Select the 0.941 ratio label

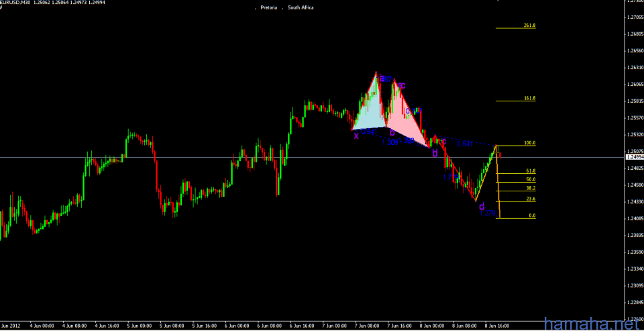coord(369,132)
